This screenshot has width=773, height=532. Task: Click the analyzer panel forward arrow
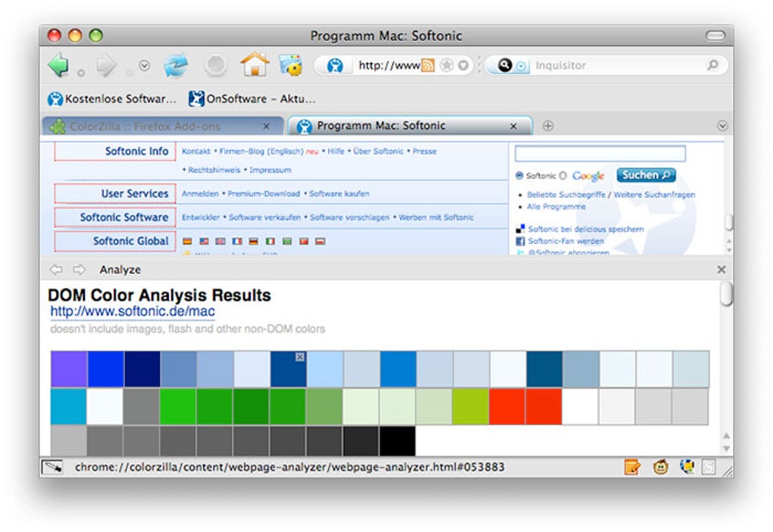[79, 270]
